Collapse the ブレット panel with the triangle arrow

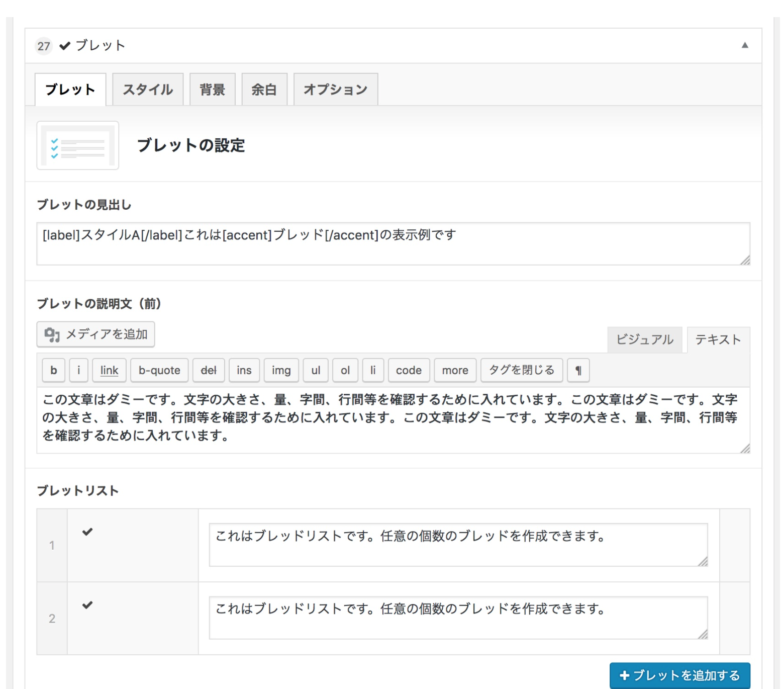pos(744,45)
